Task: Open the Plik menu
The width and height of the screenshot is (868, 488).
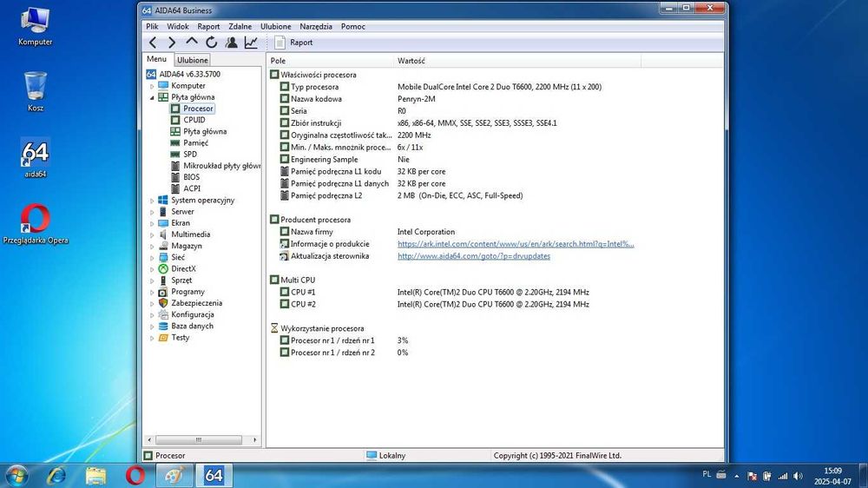Action: tap(152, 26)
